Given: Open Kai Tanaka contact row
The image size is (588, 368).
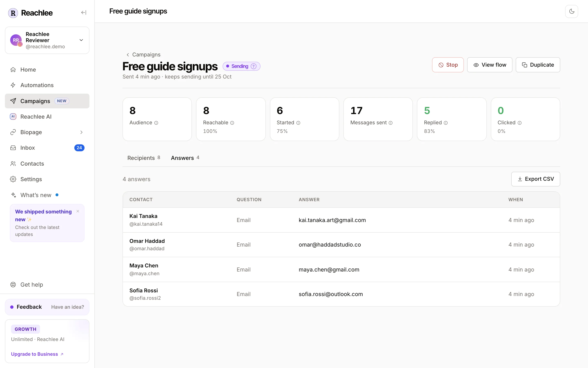Looking at the screenshot, I should [341, 220].
